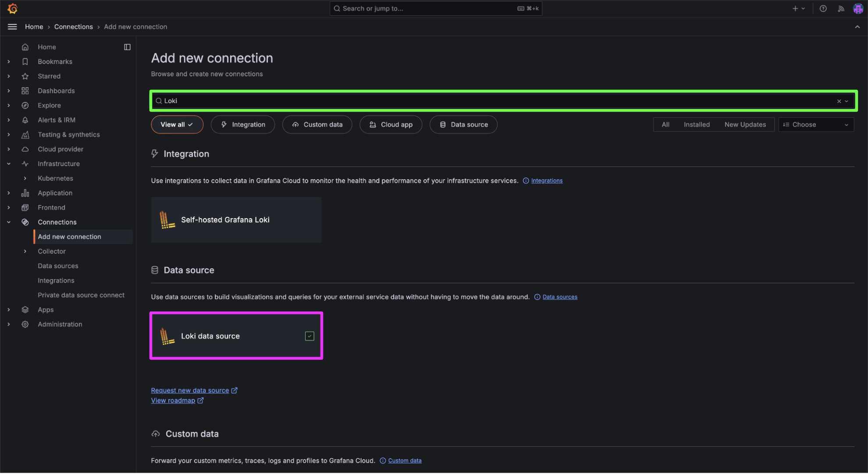Click the Explore compass icon in sidebar
Screen dimensions: 868x474
(x=25, y=106)
